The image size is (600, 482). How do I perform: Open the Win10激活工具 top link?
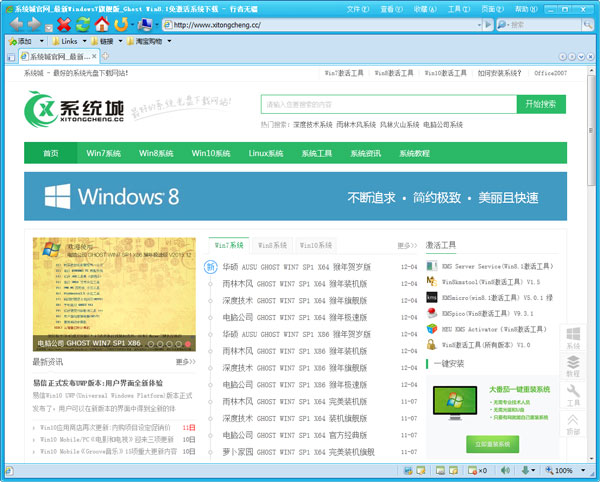coord(446,73)
